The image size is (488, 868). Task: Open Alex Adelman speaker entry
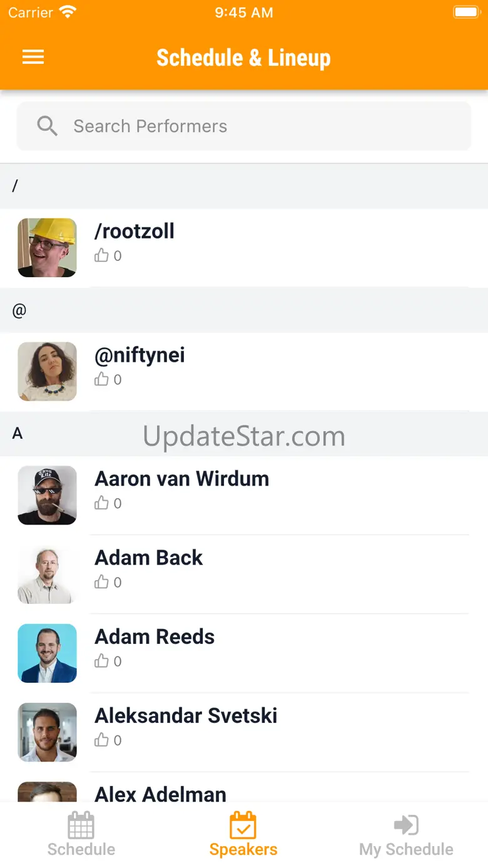(x=160, y=794)
